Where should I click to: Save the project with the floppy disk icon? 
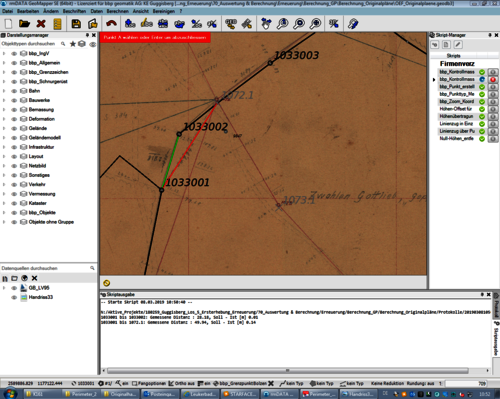(76, 24)
